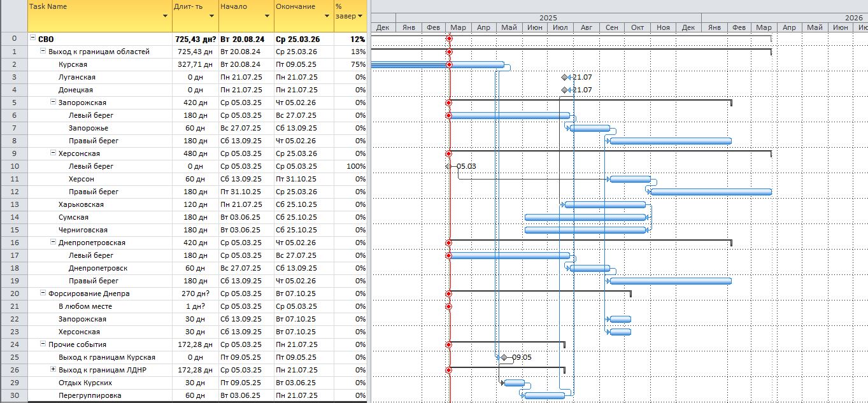
Task: Select the Перегруппировка task name cell
Action: tap(89, 395)
